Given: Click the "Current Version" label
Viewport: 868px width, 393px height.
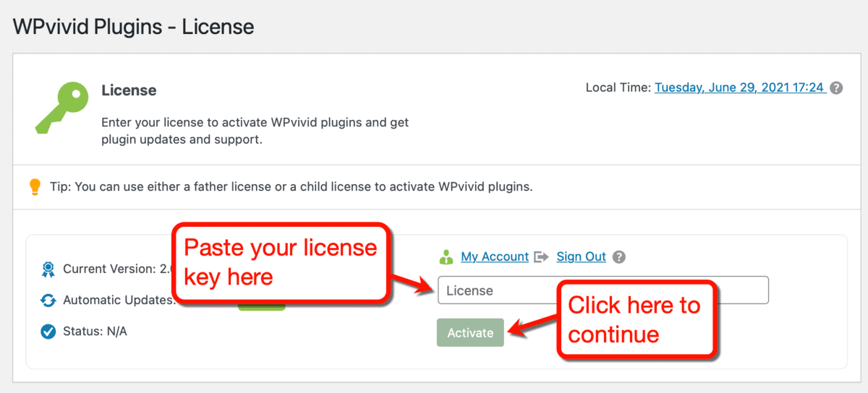Looking at the screenshot, I should [x=109, y=269].
